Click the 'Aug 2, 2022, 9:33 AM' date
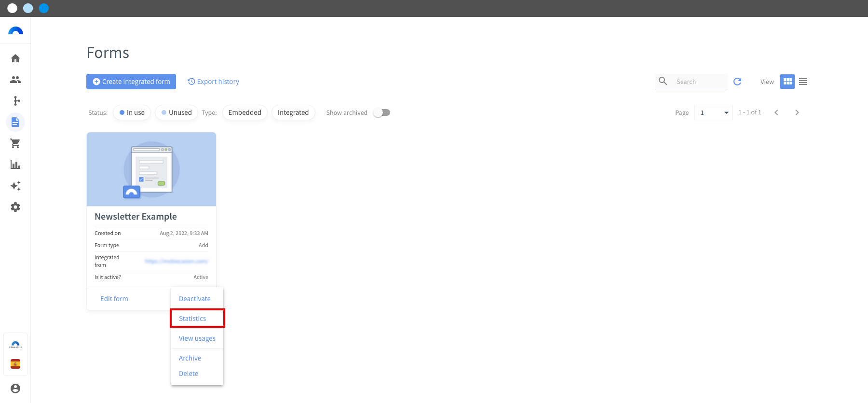 (x=184, y=233)
